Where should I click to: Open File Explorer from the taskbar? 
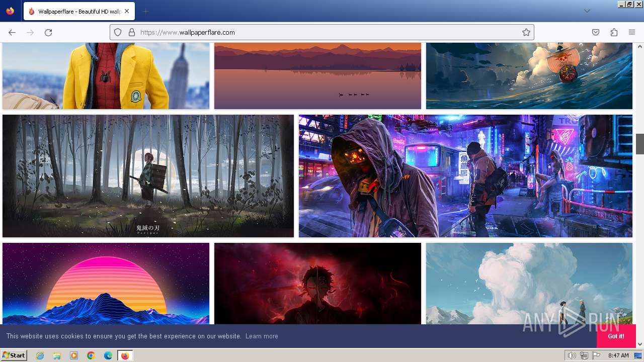[57, 355]
